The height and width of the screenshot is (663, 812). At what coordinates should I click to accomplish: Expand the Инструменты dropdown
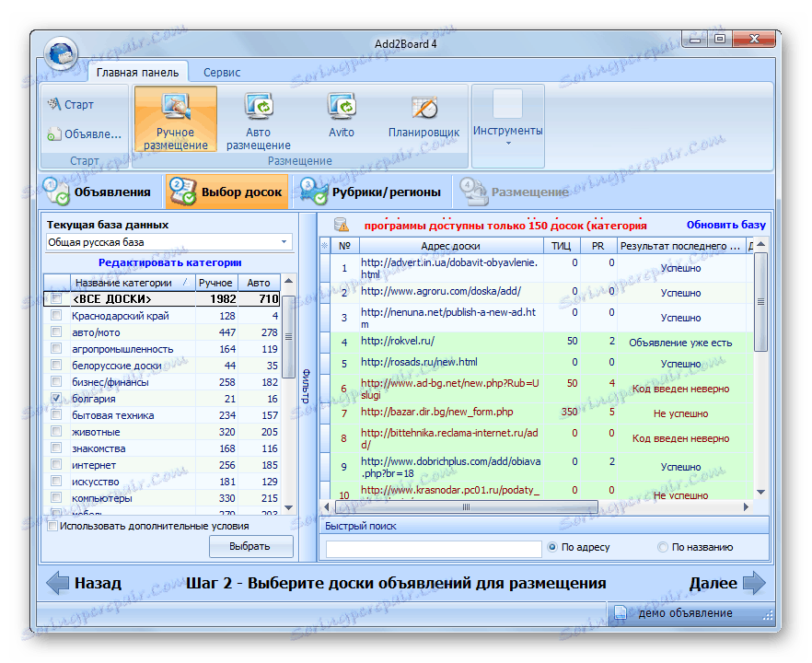point(507,126)
